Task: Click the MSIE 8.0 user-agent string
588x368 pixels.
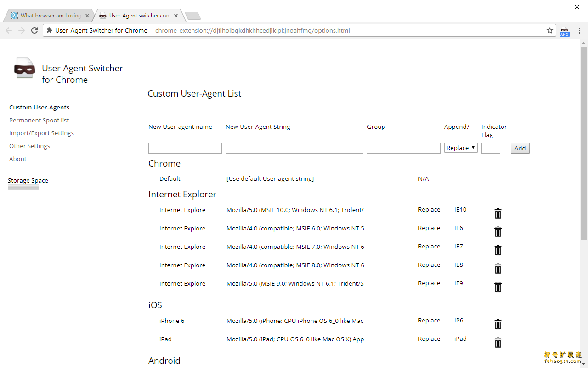Action: 295,265
